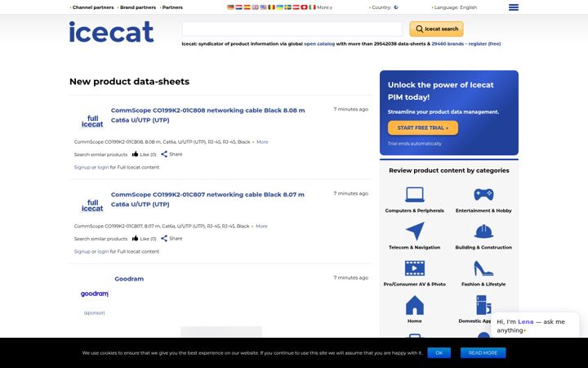Click the Start Free Trial button
Screen dimensions: 588x368
423,128
